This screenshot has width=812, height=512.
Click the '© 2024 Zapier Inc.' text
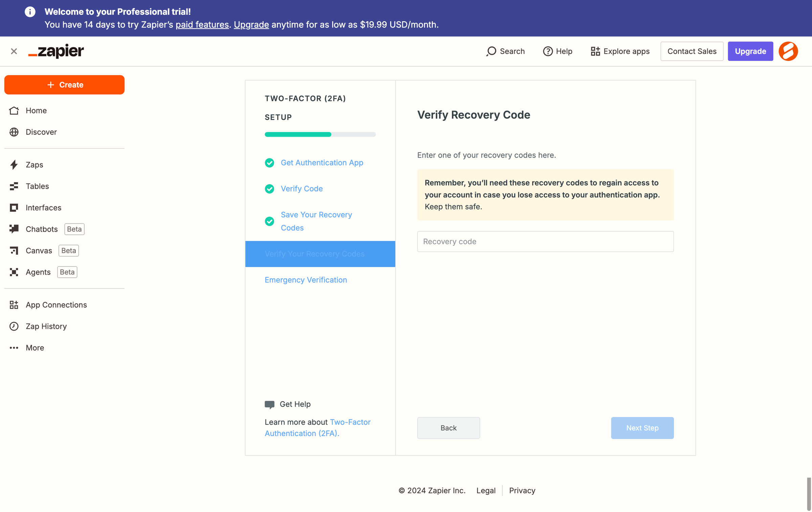[x=432, y=490]
